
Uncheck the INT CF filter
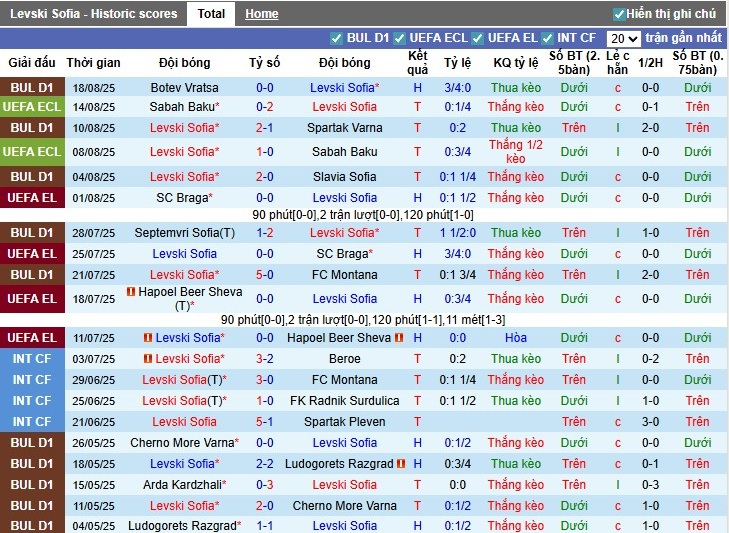(547, 38)
